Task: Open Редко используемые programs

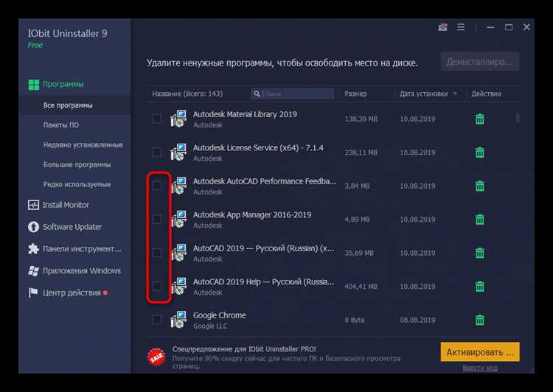Action: [x=77, y=184]
